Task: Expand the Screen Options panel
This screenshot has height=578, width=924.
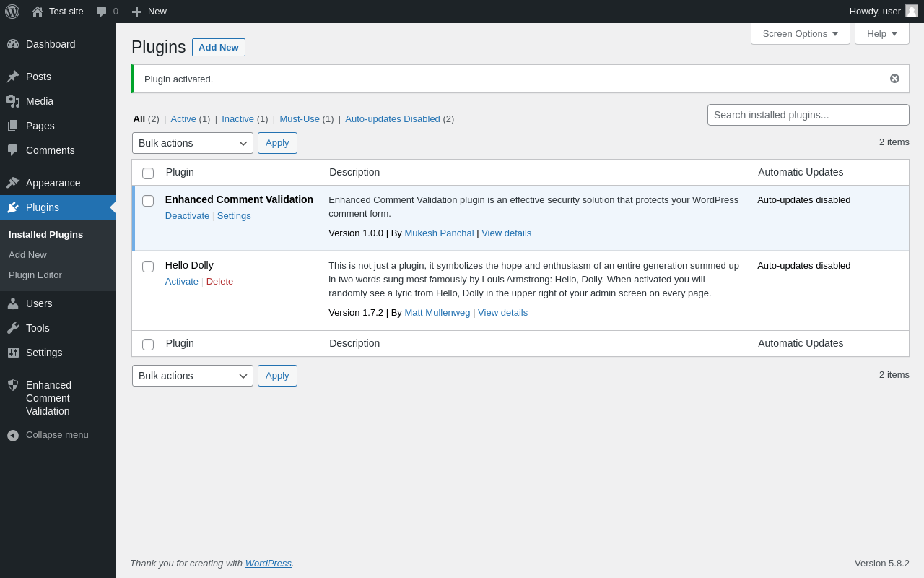Action: click(x=800, y=33)
